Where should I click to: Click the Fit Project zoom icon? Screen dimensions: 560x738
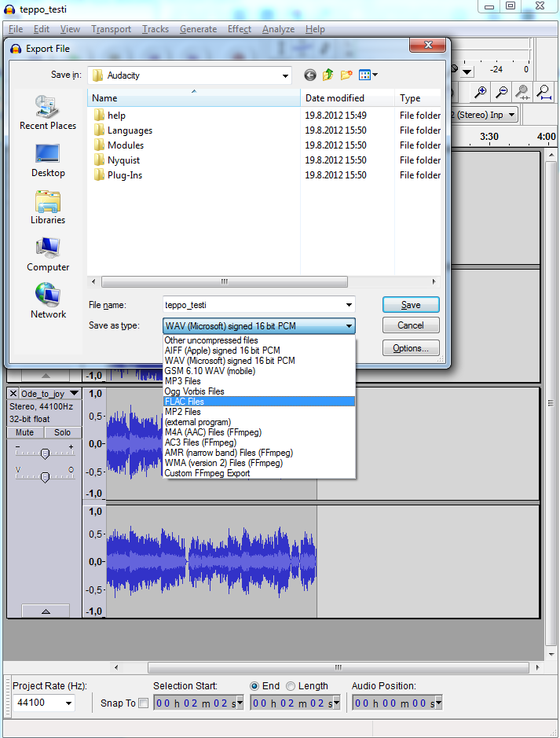pos(544,93)
